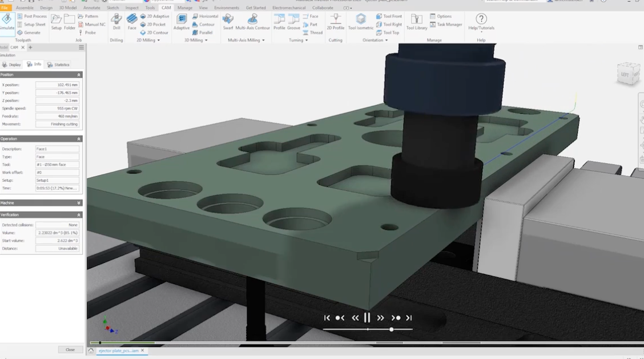Pick the 2D Adaptive strategy

[x=154, y=16]
